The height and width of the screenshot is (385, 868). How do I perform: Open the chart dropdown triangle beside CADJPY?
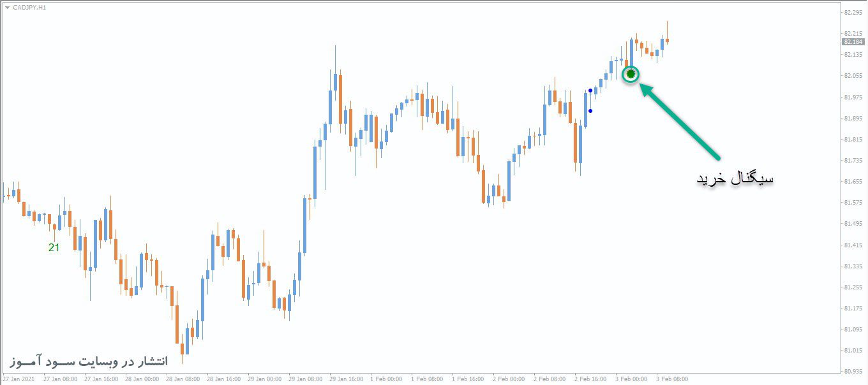tap(7, 8)
